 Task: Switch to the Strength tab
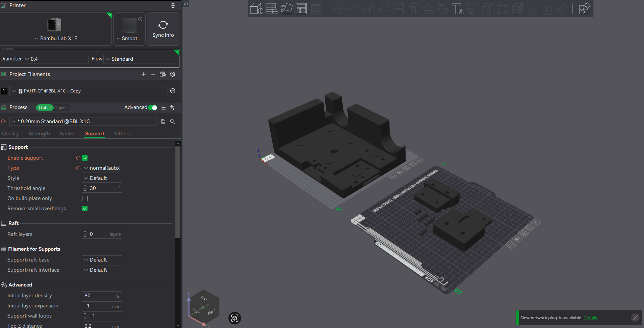(39, 134)
